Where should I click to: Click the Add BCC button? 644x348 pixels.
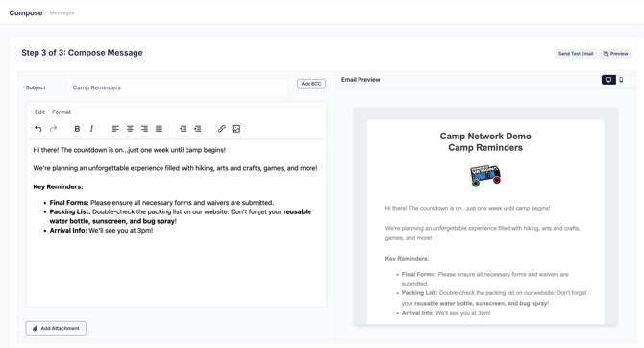coord(311,84)
